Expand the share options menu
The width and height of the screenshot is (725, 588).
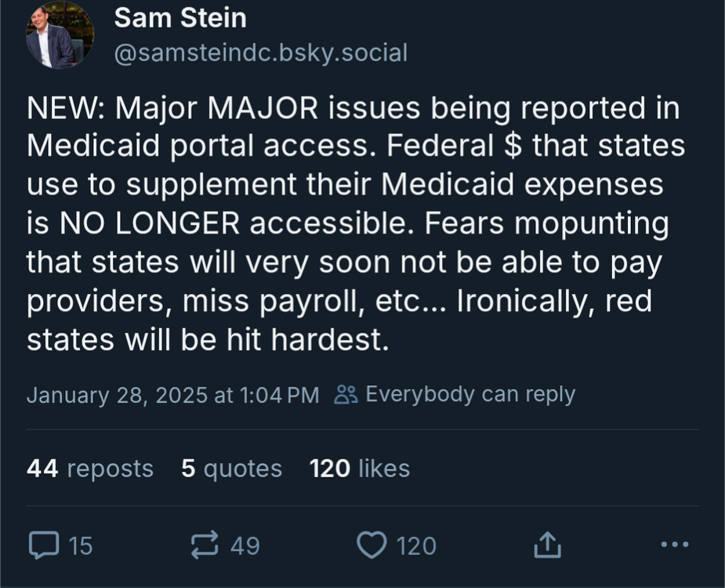click(x=548, y=542)
